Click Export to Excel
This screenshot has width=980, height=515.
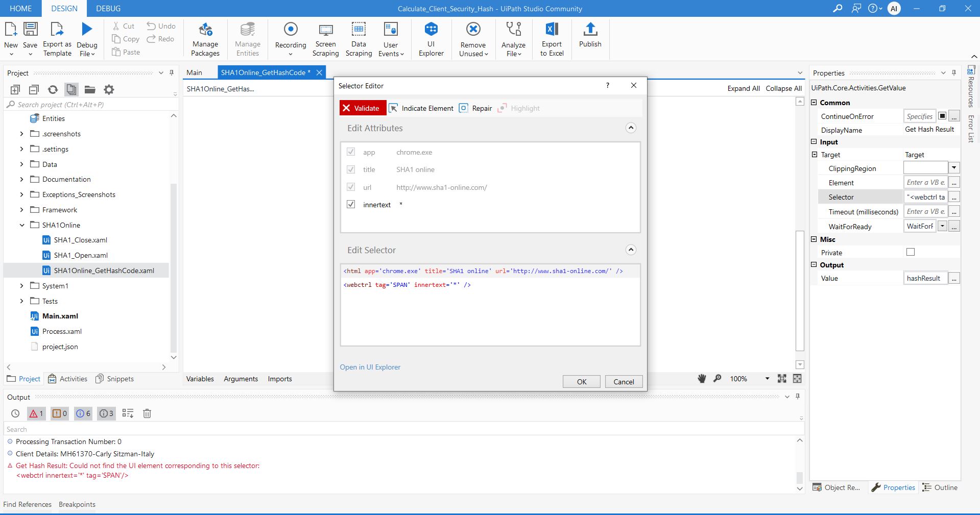pos(552,39)
